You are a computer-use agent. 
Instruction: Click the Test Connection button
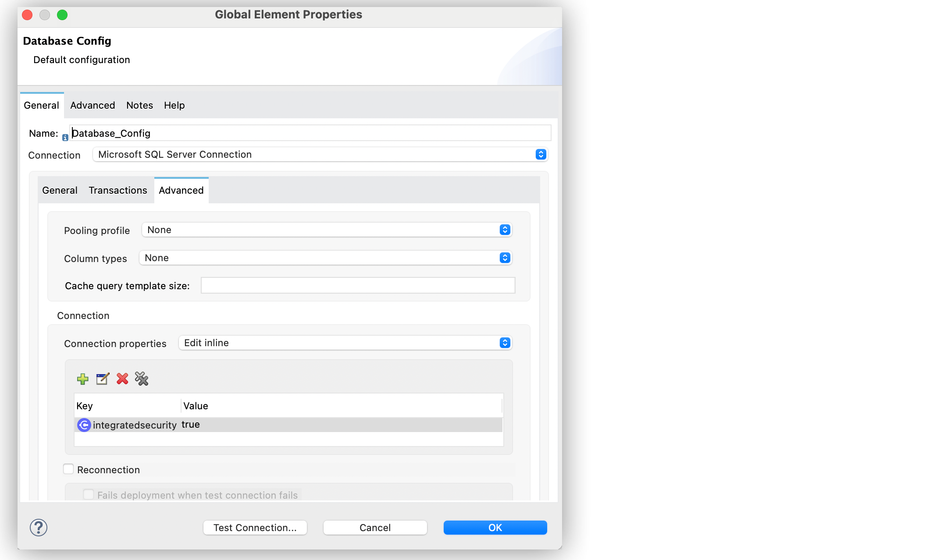[256, 527]
